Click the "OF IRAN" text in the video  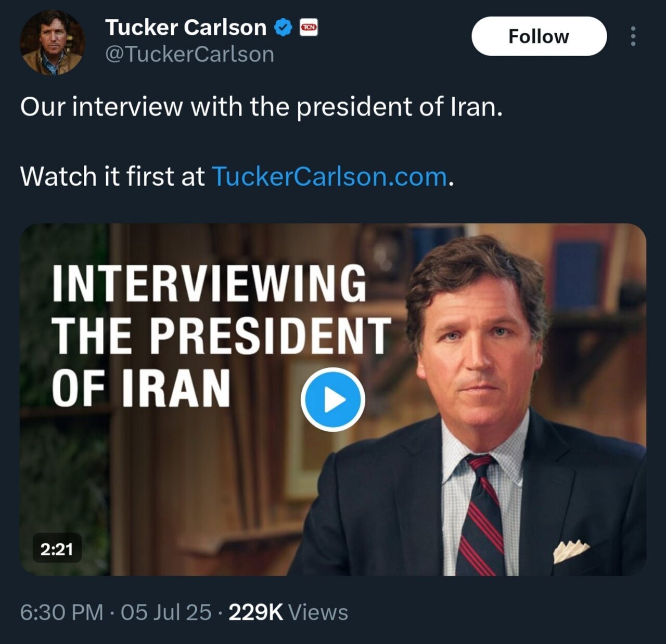point(141,388)
